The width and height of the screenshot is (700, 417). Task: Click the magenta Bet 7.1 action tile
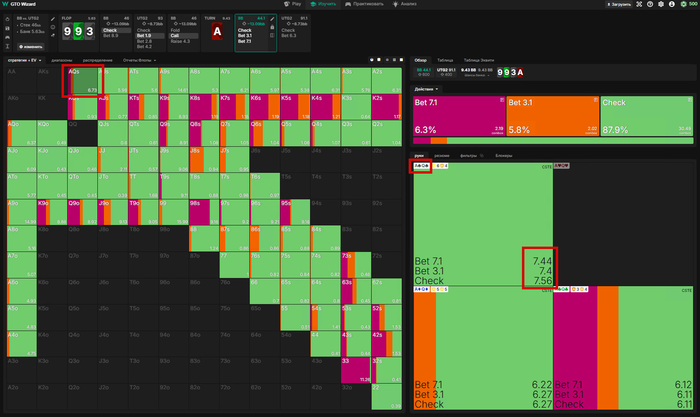pos(459,116)
